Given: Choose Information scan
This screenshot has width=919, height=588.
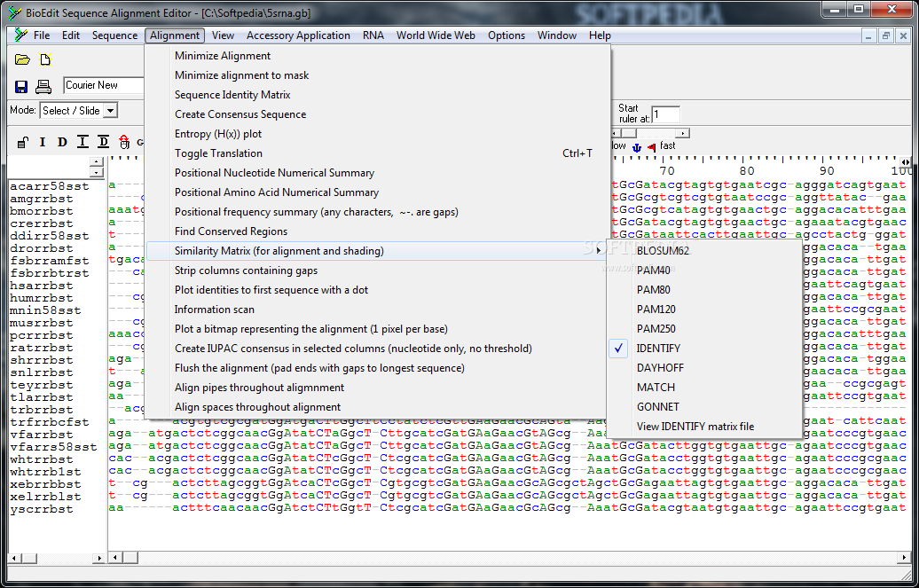Looking at the screenshot, I should (x=375, y=309).
